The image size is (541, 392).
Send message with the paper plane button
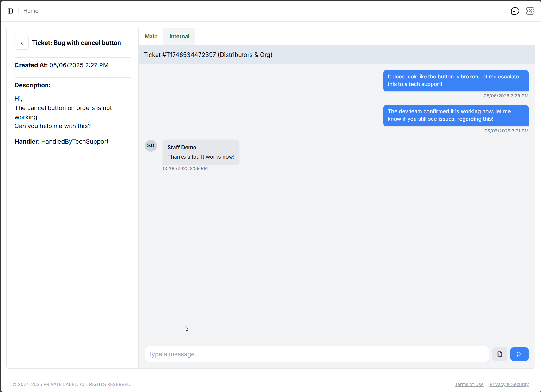pos(519,354)
